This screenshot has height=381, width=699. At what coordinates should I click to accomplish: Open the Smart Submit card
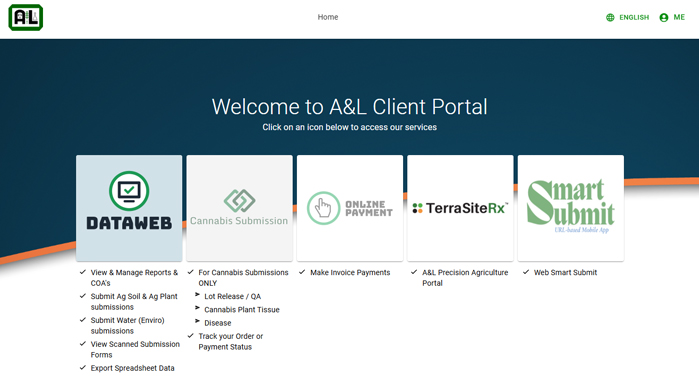click(571, 208)
